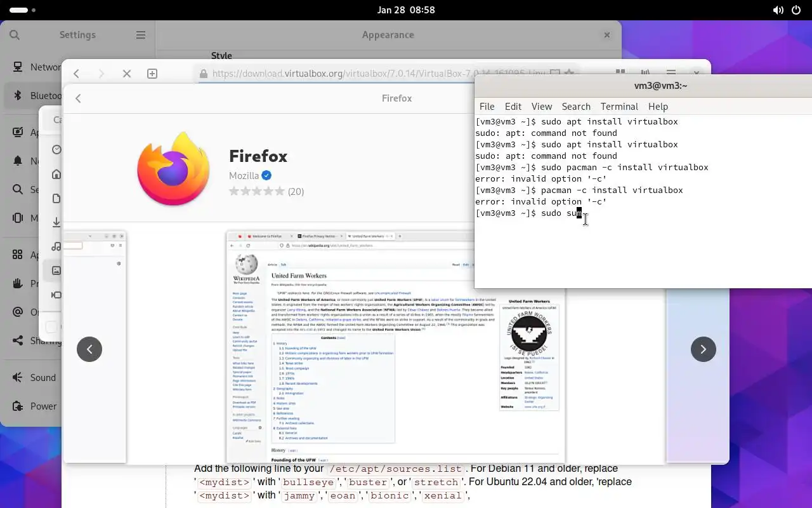This screenshot has width=812, height=508.
Task: Open the Help menu in Terminal
Action: coord(658,107)
